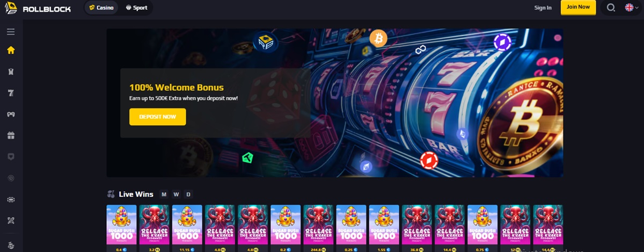Switch Live Wins to daily D filter
This screenshot has height=252, width=644.
(x=188, y=194)
